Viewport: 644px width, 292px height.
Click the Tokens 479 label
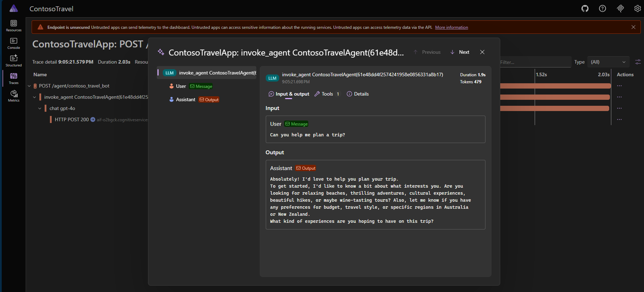pyautogui.click(x=471, y=82)
